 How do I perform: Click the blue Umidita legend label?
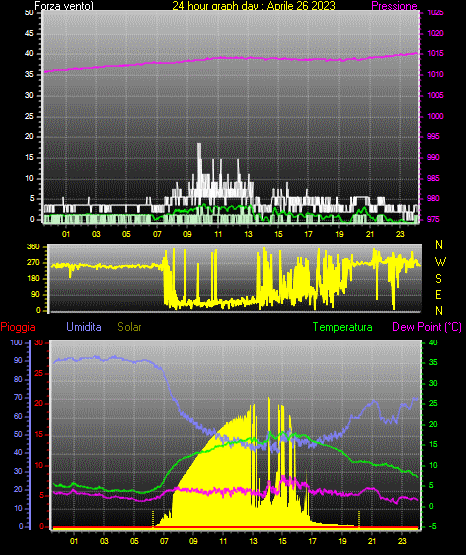click(x=84, y=327)
